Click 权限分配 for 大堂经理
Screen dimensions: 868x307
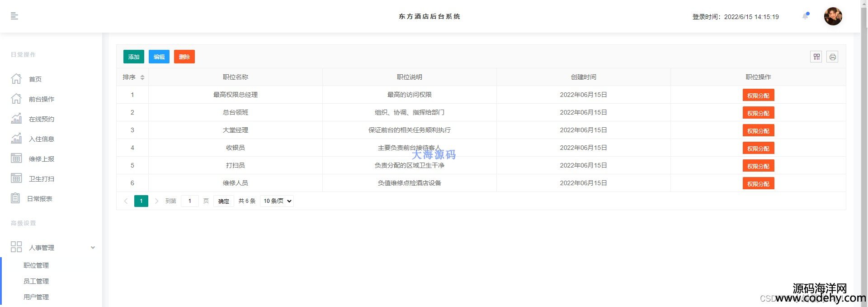tap(758, 130)
